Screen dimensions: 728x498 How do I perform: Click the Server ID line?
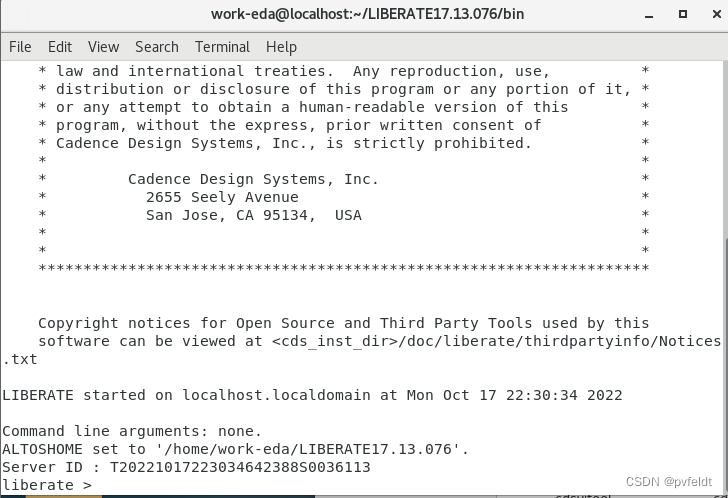[x=186, y=467]
